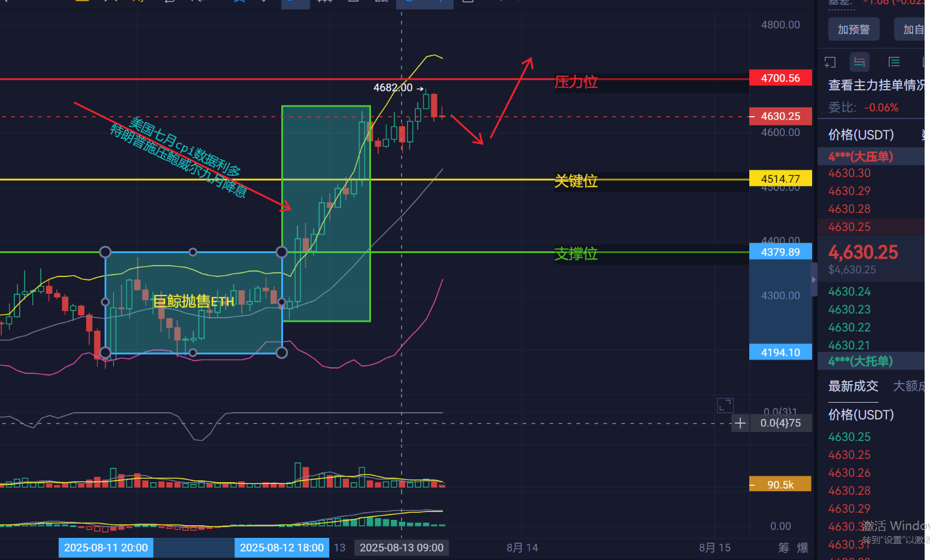
Task: Select the buy-orders-only order book view icon
Action: (x=894, y=62)
